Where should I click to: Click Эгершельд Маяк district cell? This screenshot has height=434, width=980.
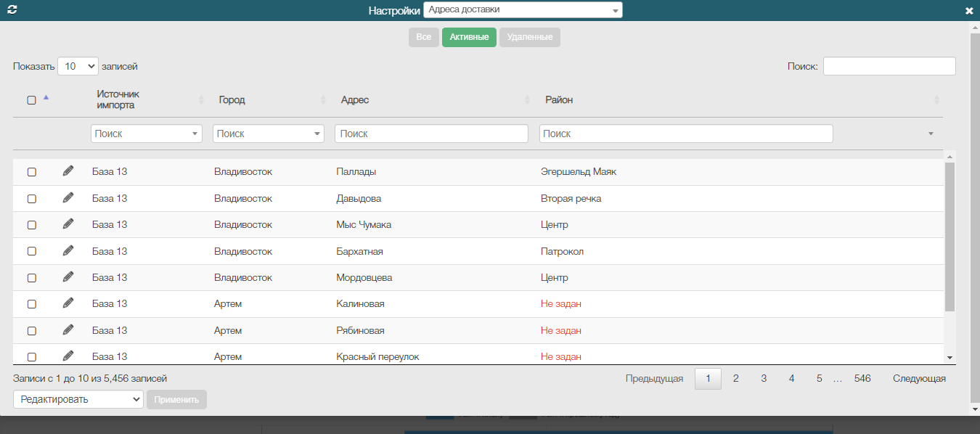coord(578,171)
